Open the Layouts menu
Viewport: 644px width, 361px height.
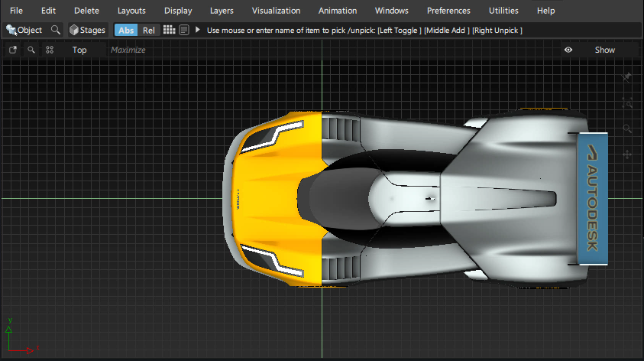[131, 11]
